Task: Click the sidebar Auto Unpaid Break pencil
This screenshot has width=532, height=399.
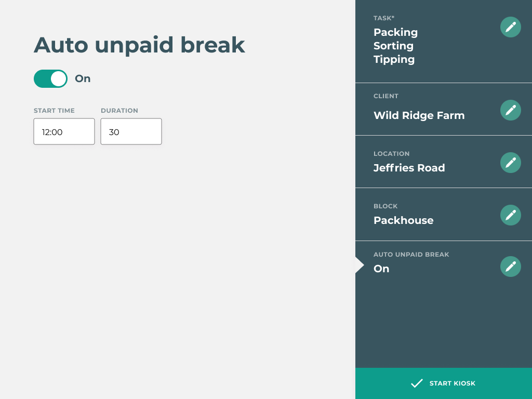Action: [x=510, y=267]
